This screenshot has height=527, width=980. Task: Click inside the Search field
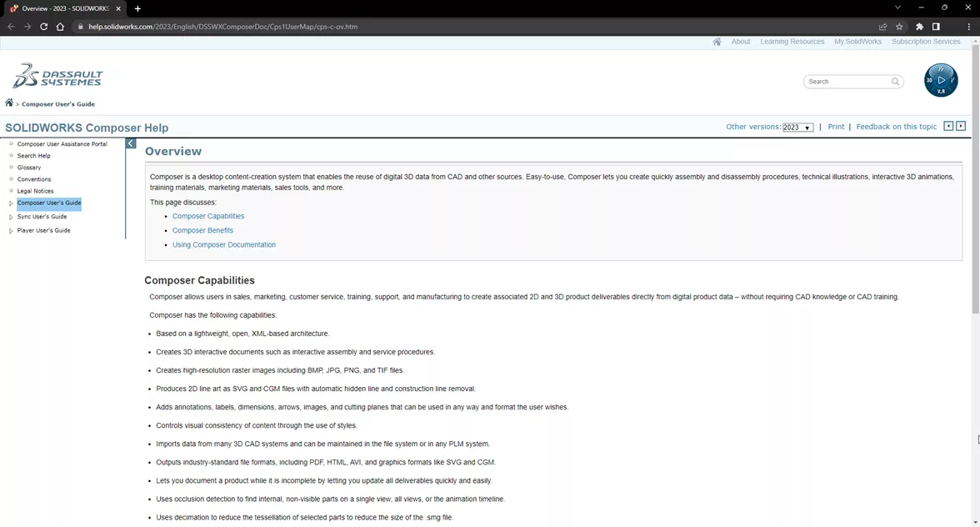pyautogui.click(x=846, y=81)
